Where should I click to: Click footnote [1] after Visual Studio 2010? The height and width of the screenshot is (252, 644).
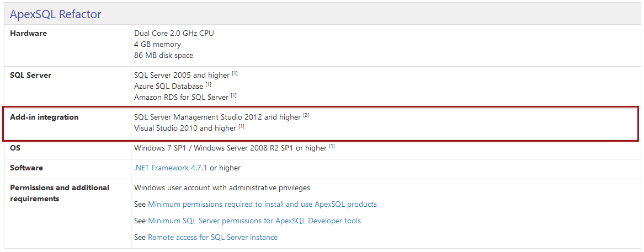[x=242, y=126]
